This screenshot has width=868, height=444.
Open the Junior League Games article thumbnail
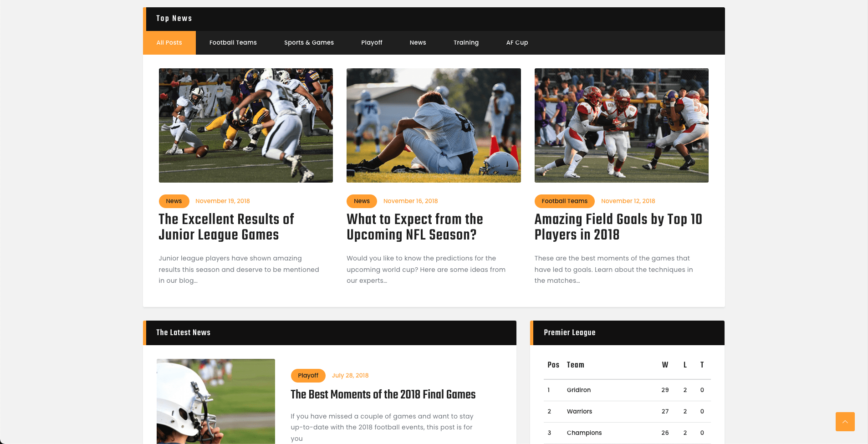(246, 125)
